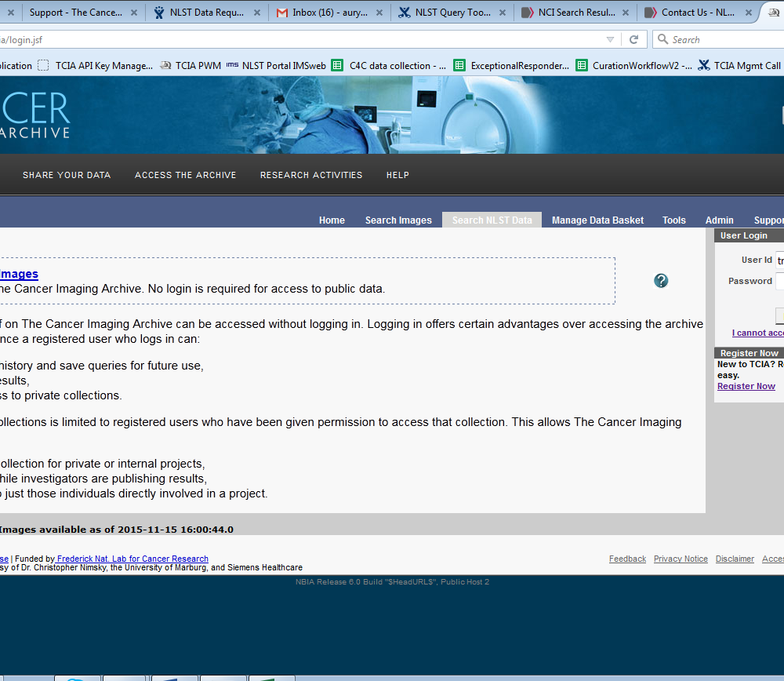Open the C4C data collection bookmark
This screenshot has height=681, width=784.
(x=389, y=66)
